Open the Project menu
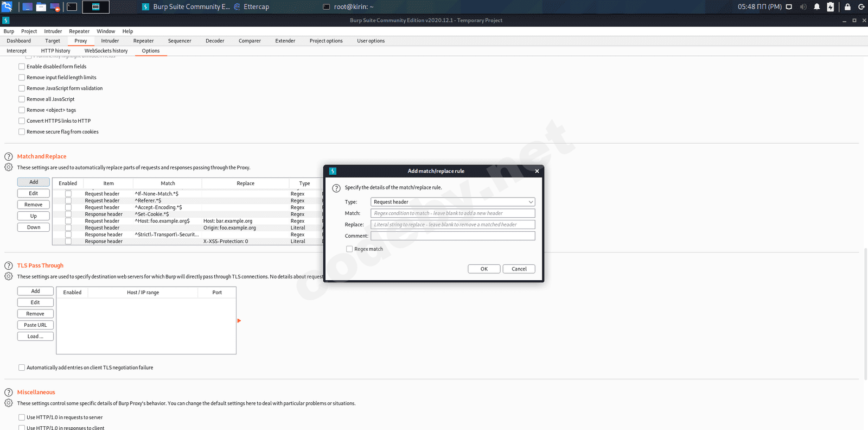Image resolution: width=868 pixels, height=430 pixels. pyautogui.click(x=29, y=31)
